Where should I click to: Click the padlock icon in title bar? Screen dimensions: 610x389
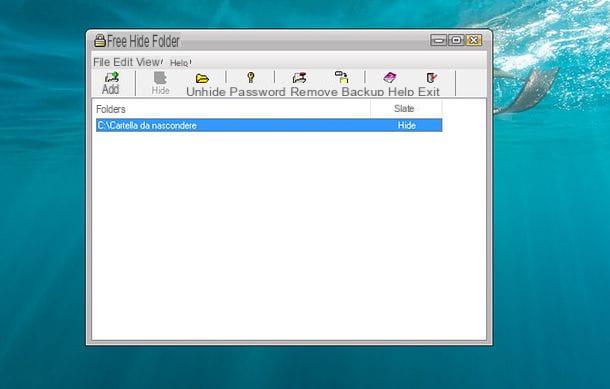[x=100, y=40]
